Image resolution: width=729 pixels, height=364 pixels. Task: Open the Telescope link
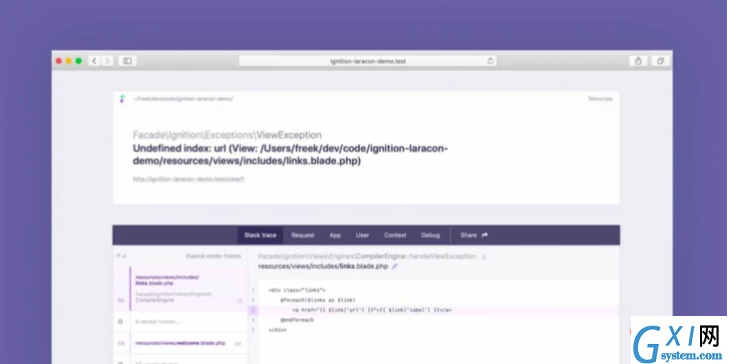tap(600, 99)
